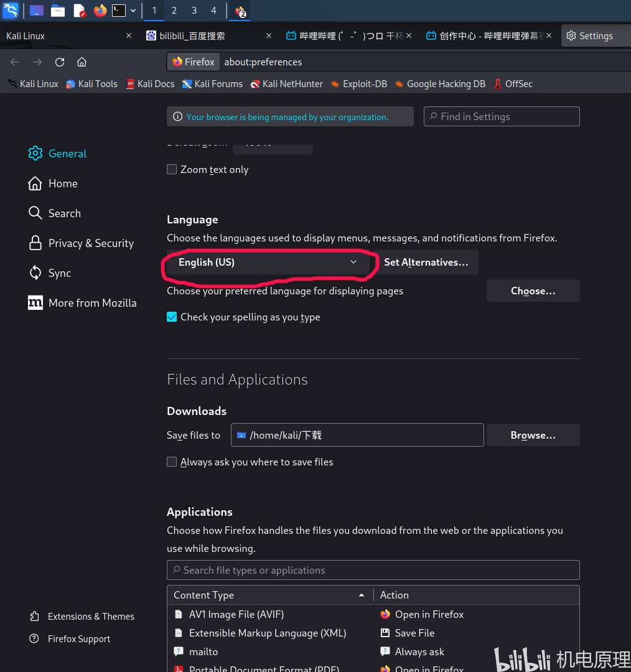This screenshot has width=631, height=672.
Task: Close the bilibili_百度搜索 tab
Action: 269,35
